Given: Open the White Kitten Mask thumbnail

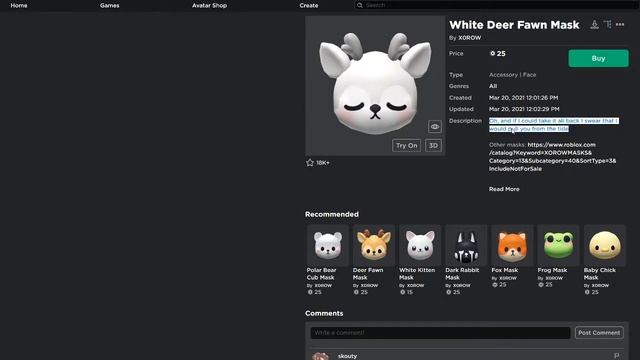Looking at the screenshot, I should (420, 245).
